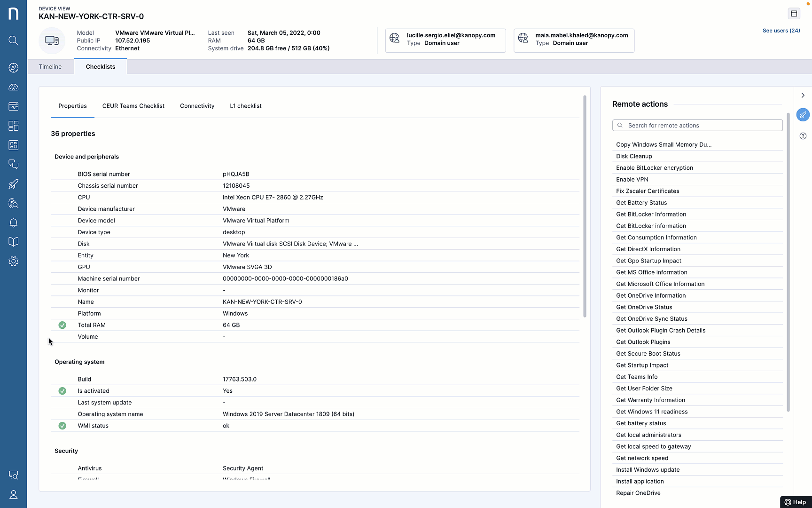The image size is (812, 508).
Task: Click the green check beside Total RAM
Action: 62,325
